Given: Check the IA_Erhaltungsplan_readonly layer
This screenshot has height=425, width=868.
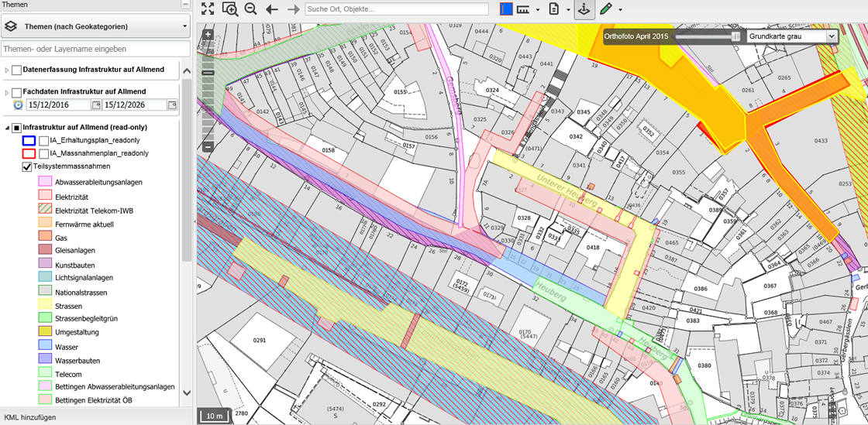Looking at the screenshot, I should pyautogui.click(x=43, y=140).
